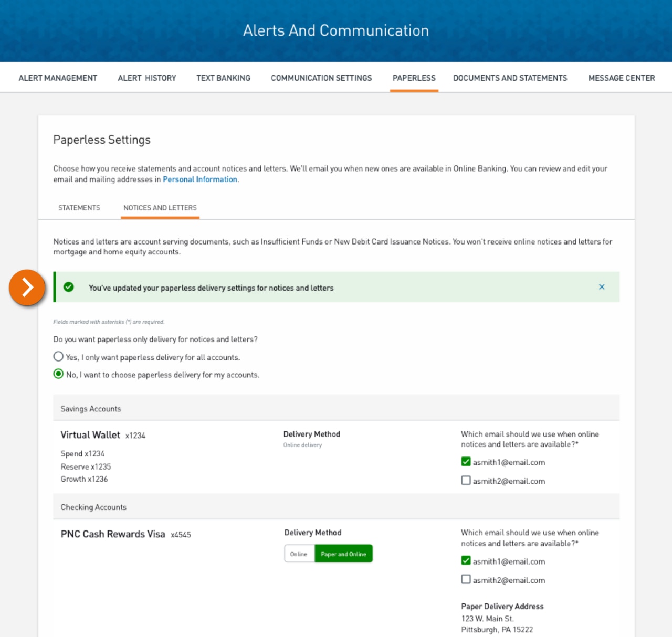
Task: Go to Alert Management
Action: 57,78
